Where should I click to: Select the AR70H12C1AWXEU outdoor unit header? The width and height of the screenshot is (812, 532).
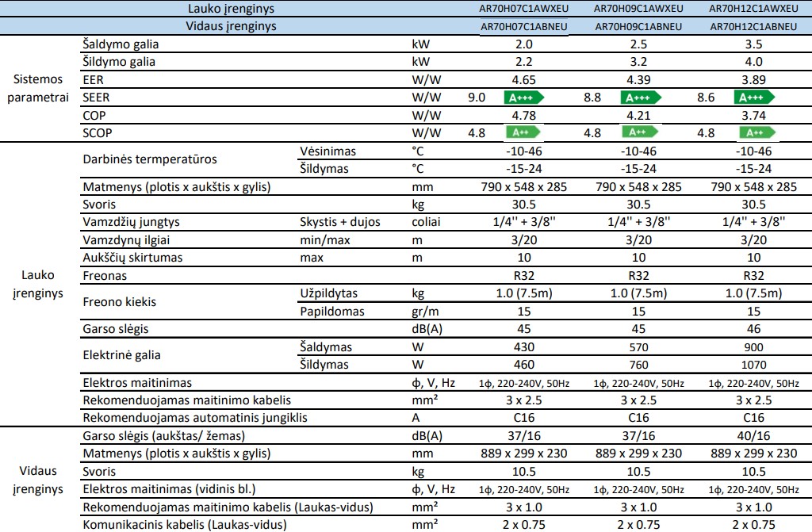tap(753, 9)
